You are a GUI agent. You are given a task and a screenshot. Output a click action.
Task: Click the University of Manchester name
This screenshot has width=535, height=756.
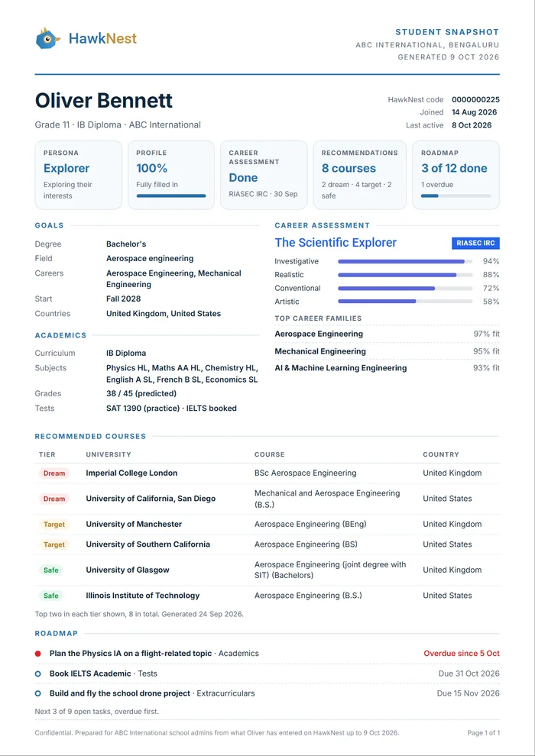pyautogui.click(x=134, y=524)
